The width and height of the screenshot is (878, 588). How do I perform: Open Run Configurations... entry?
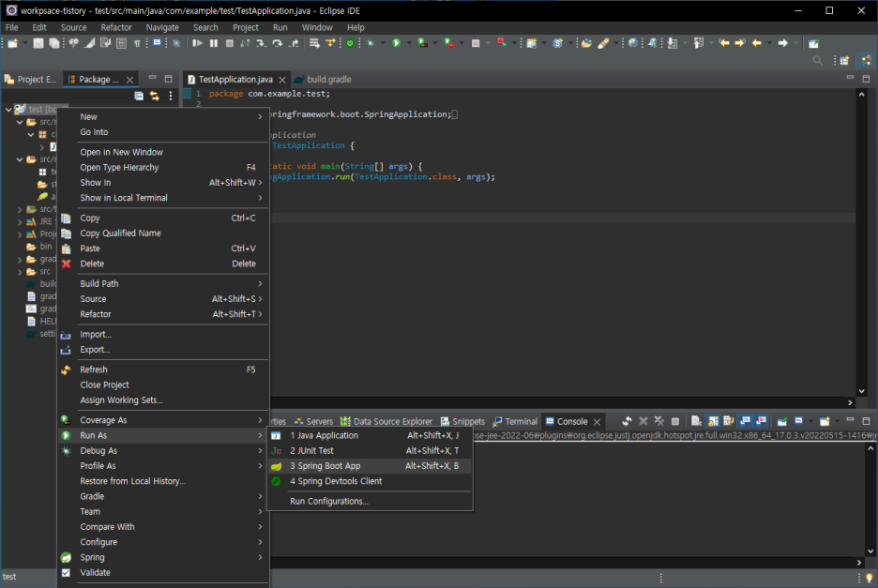(x=370, y=501)
